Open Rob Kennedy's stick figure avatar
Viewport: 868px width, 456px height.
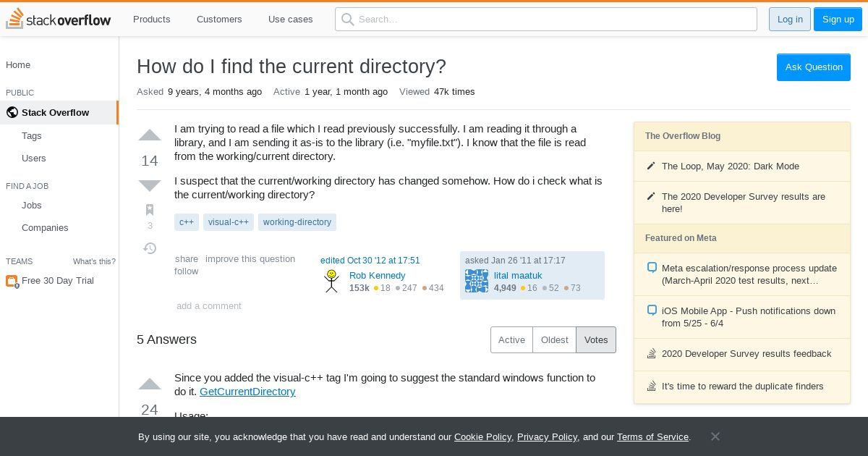332,281
